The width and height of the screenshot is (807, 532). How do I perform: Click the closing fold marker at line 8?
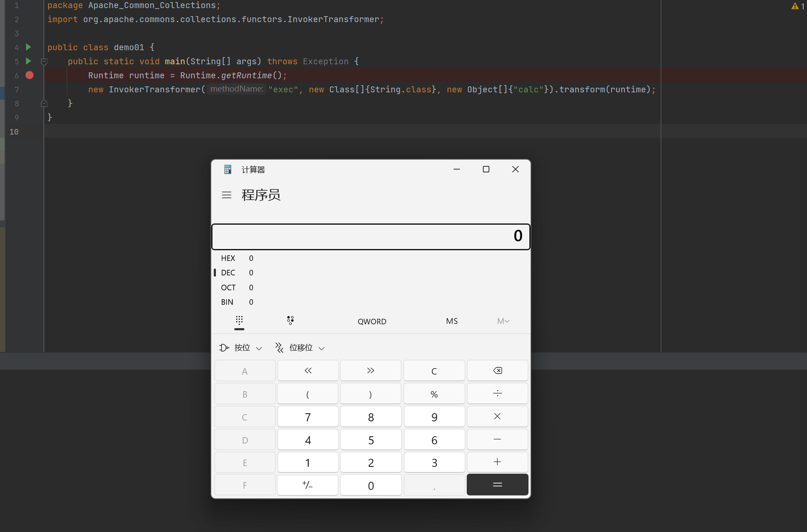coord(44,103)
